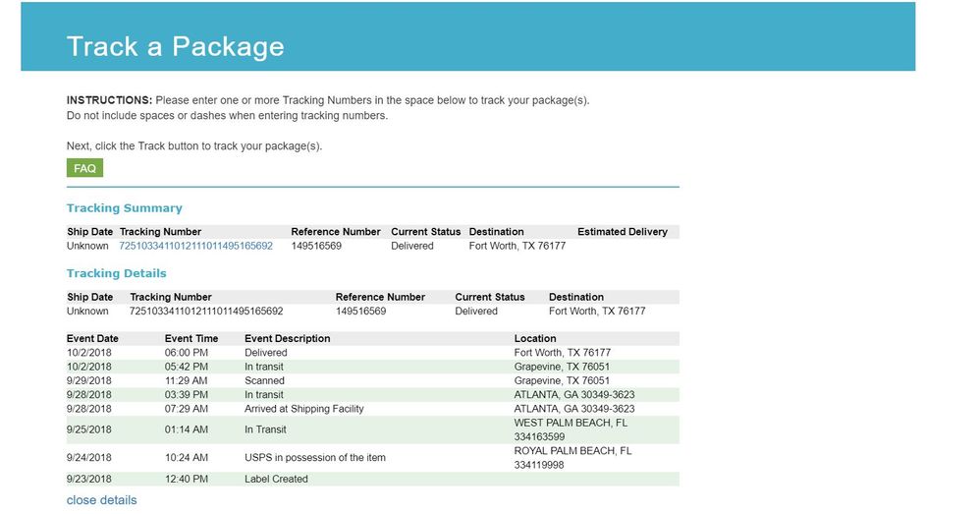Click the Location column header in events table
980x514 pixels.
click(x=535, y=338)
